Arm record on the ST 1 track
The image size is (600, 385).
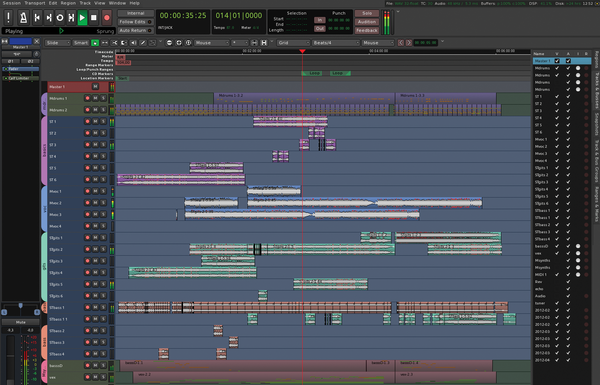[88, 122]
